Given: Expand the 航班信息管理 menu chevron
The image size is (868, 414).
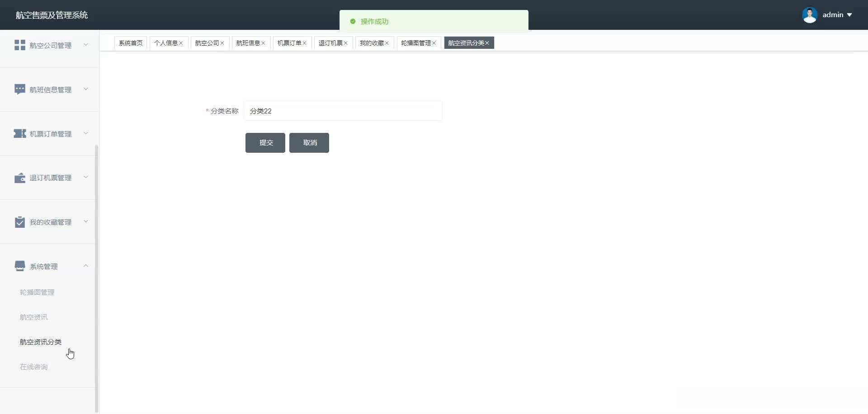Looking at the screenshot, I should (86, 89).
